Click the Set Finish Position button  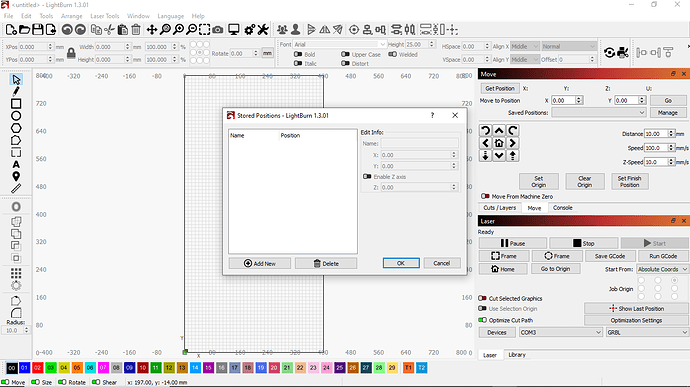629,181
